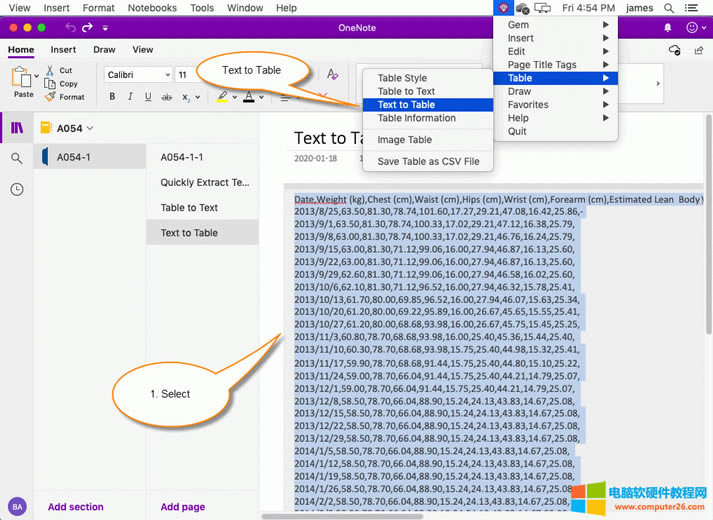
Task: Click the page date 2020-01-18
Action: click(315, 158)
